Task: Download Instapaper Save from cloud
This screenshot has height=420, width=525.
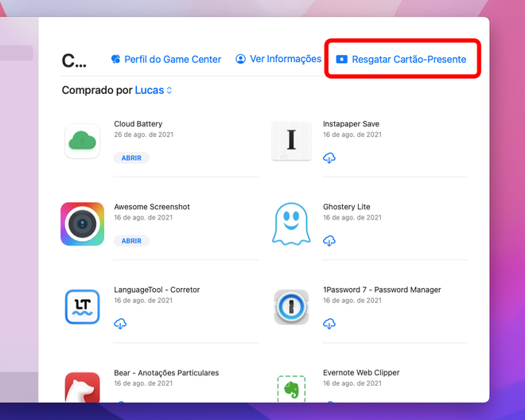Action: [329, 157]
